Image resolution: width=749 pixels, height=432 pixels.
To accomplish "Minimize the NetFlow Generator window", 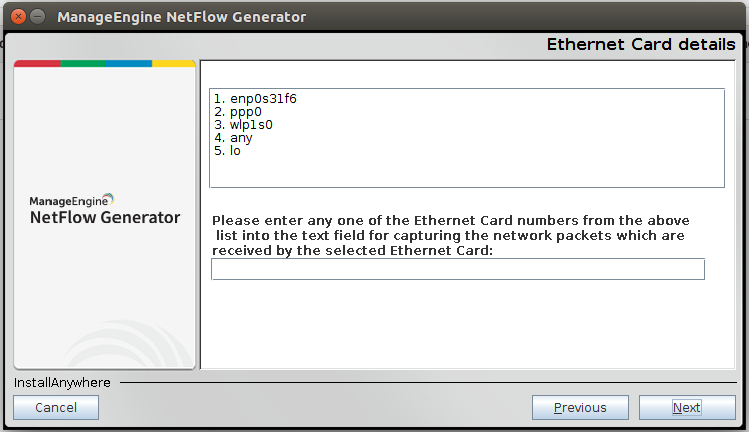I will tap(37, 17).
